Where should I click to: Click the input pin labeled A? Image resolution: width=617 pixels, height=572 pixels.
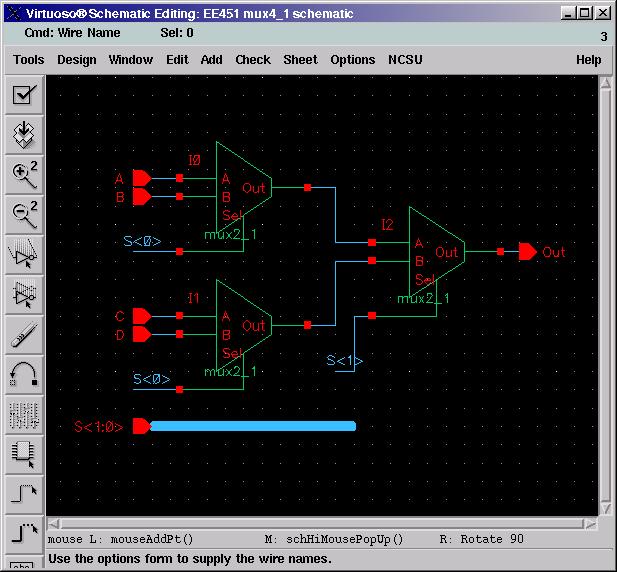[142, 178]
